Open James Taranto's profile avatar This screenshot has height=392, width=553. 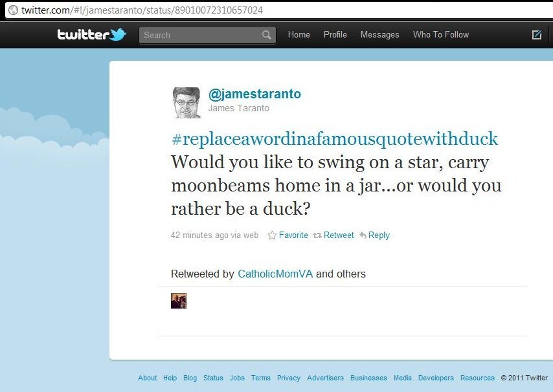[186, 102]
